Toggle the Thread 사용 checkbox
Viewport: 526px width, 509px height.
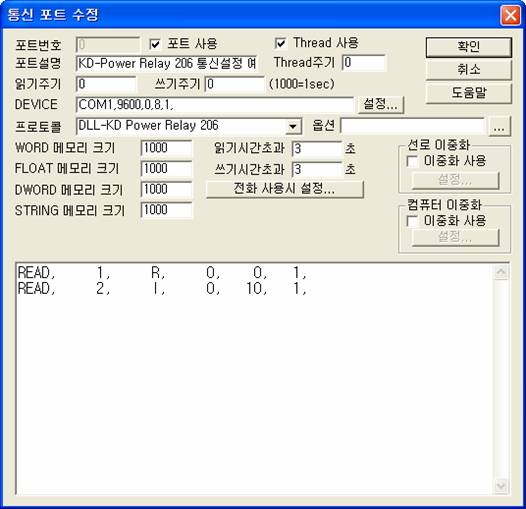click(280, 43)
